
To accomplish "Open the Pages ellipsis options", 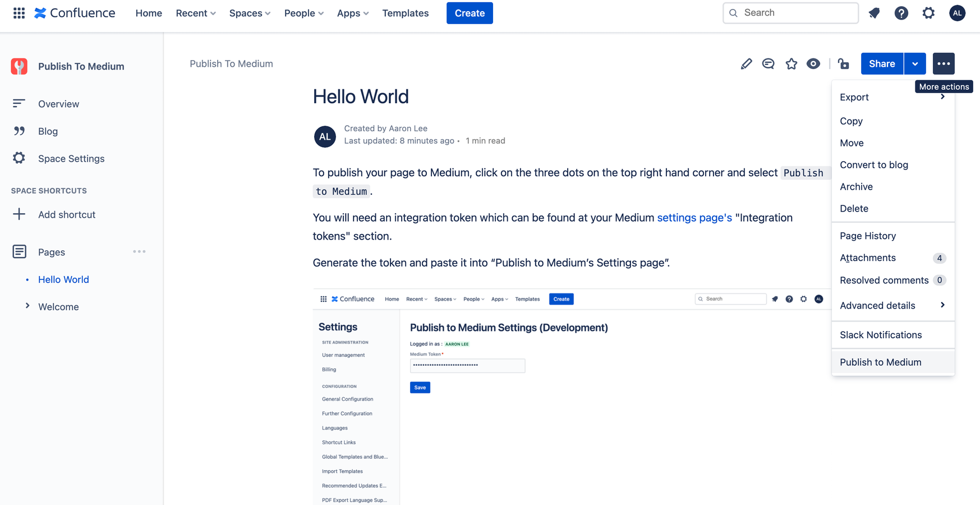I will point(139,252).
